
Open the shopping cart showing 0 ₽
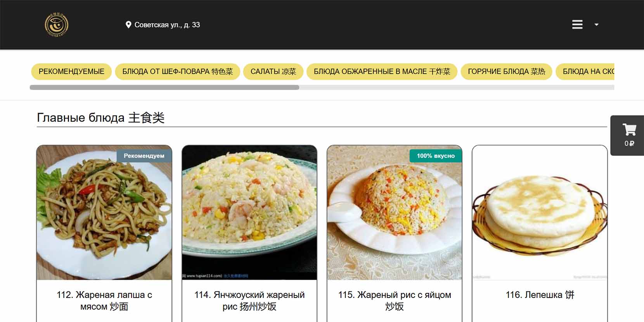627,135
